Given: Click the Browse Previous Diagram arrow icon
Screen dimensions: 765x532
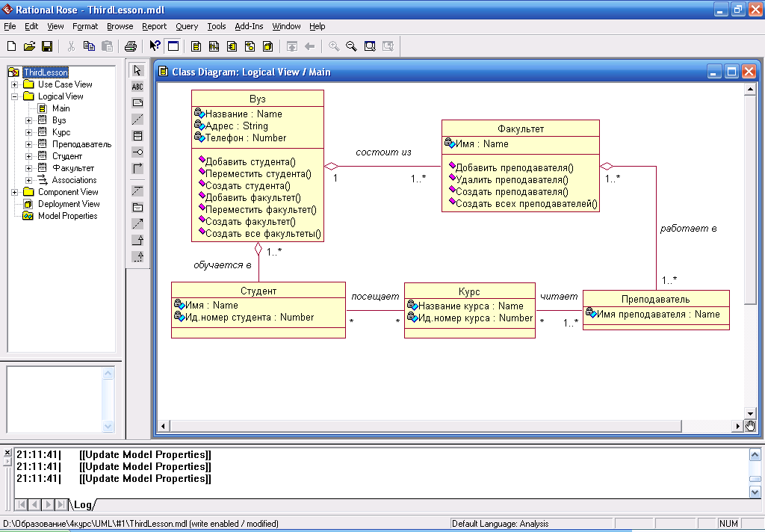Looking at the screenshot, I should (x=310, y=46).
